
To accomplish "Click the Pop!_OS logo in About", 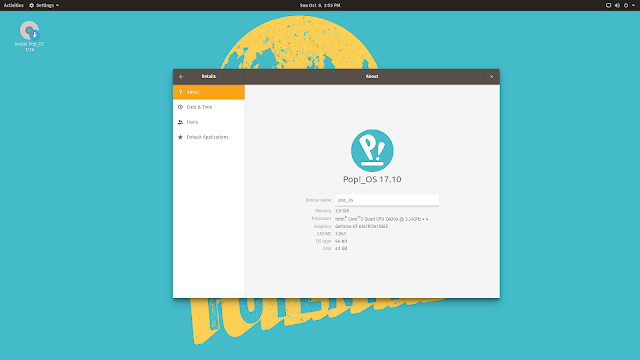I will coord(372,151).
